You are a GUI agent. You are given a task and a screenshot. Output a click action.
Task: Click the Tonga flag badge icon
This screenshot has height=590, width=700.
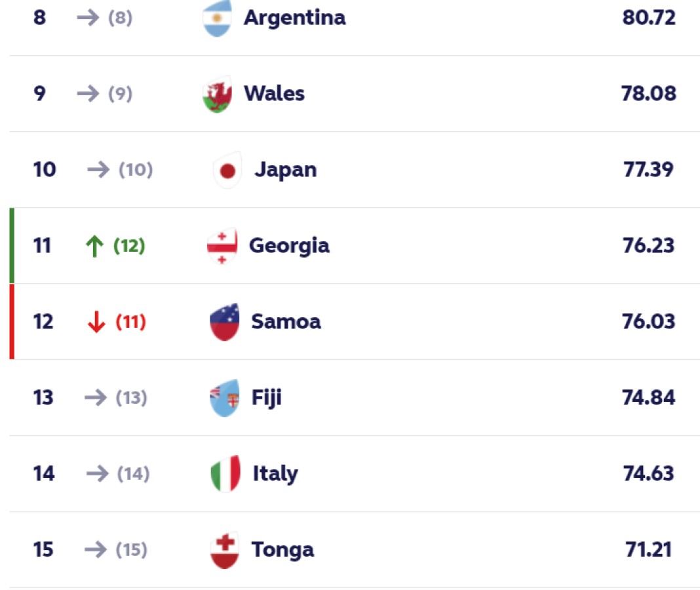224,550
